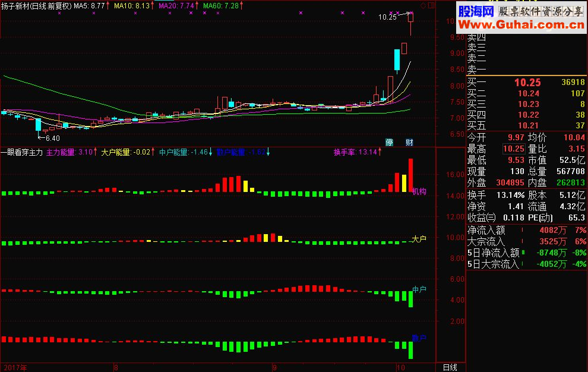Image resolution: width=588 pixels, height=372 pixels.
Task: Click the 量比 value 3.15
Action: (x=576, y=149)
